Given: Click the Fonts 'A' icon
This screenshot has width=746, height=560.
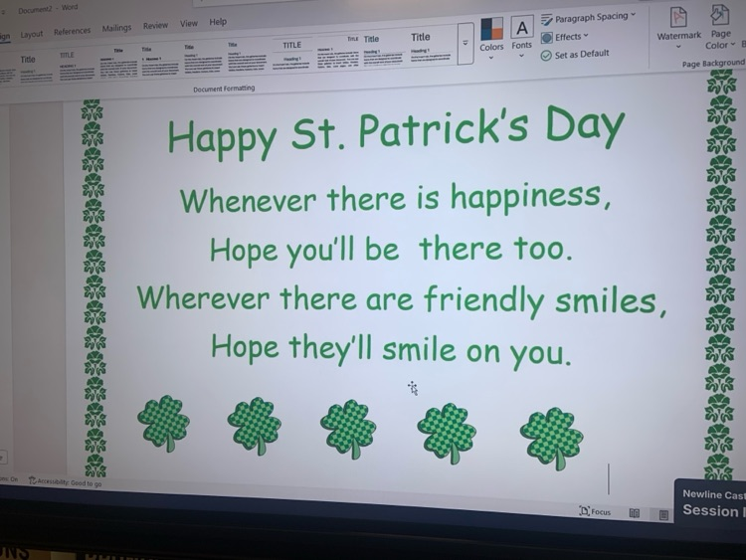Looking at the screenshot, I should click(x=522, y=28).
